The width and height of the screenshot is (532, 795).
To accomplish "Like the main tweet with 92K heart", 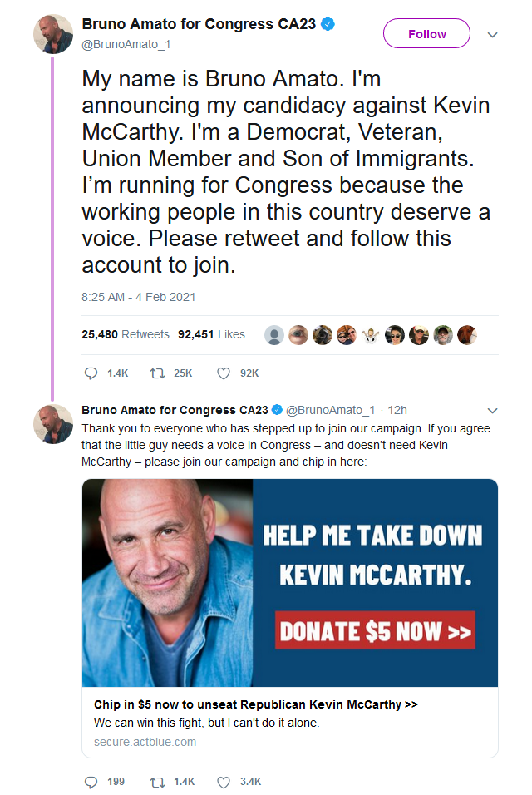I will tap(224, 373).
